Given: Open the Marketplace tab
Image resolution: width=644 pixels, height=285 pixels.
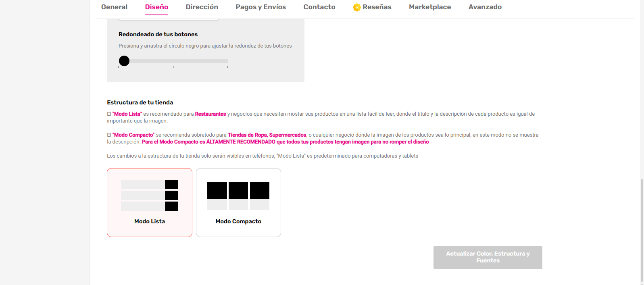Looking at the screenshot, I should pyautogui.click(x=429, y=7).
